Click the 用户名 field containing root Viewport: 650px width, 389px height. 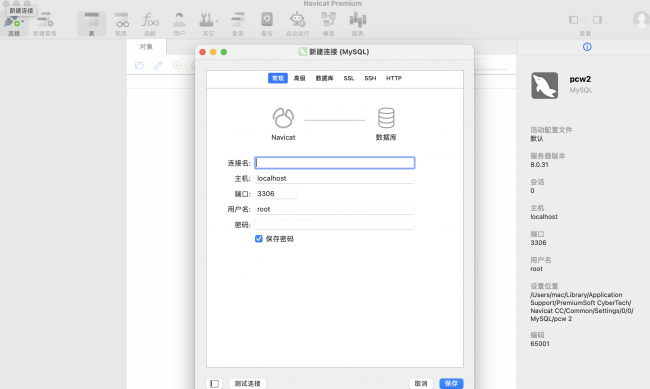tap(335, 209)
